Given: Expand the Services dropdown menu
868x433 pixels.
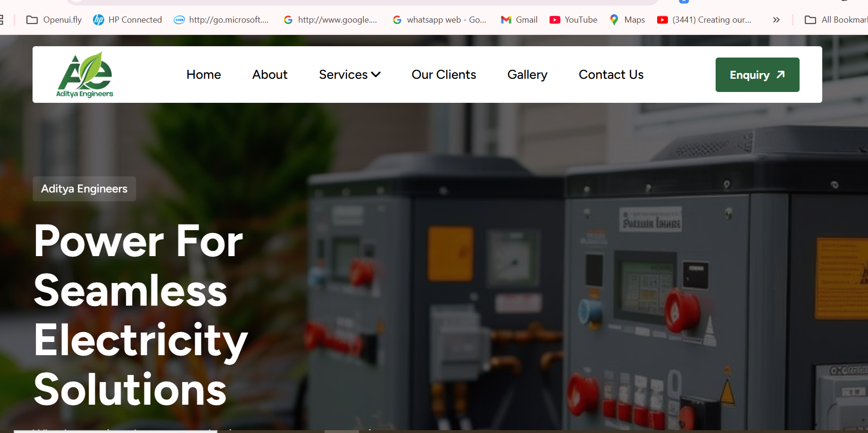Looking at the screenshot, I should point(350,75).
